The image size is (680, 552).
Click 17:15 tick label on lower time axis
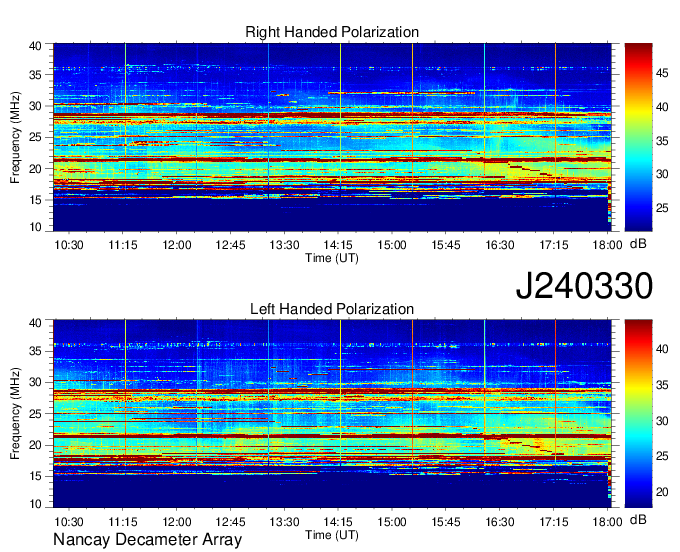(553, 522)
